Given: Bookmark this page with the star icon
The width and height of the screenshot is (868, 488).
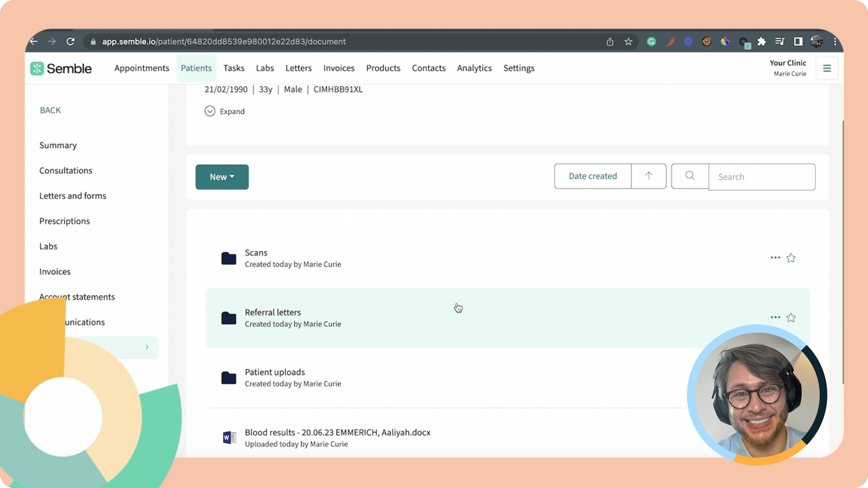Looking at the screenshot, I should (628, 42).
